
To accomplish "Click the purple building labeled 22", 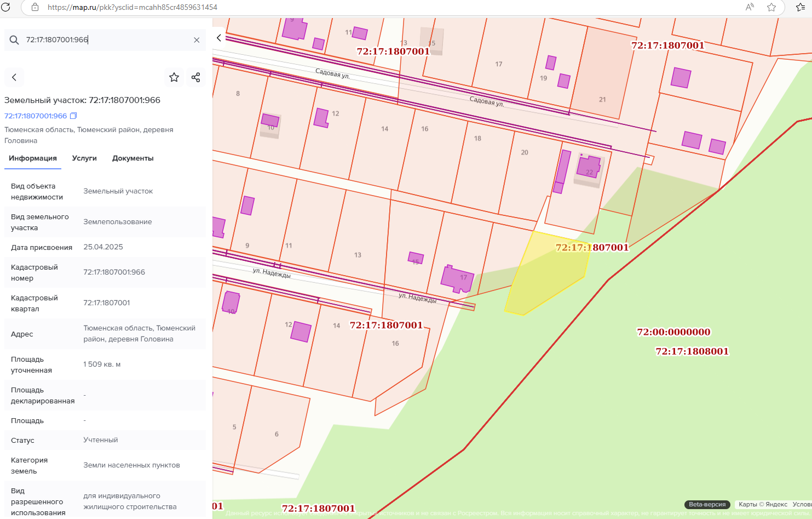I will tap(589, 167).
